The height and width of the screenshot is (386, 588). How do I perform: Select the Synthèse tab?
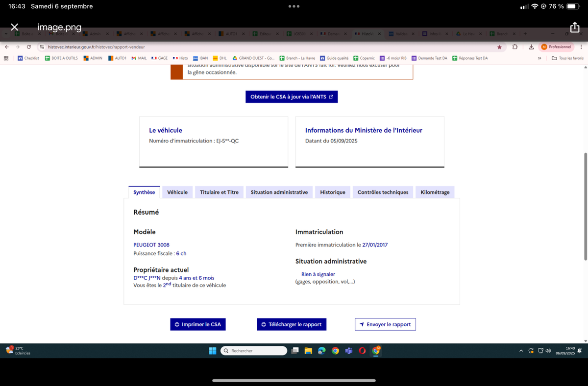[x=144, y=192]
